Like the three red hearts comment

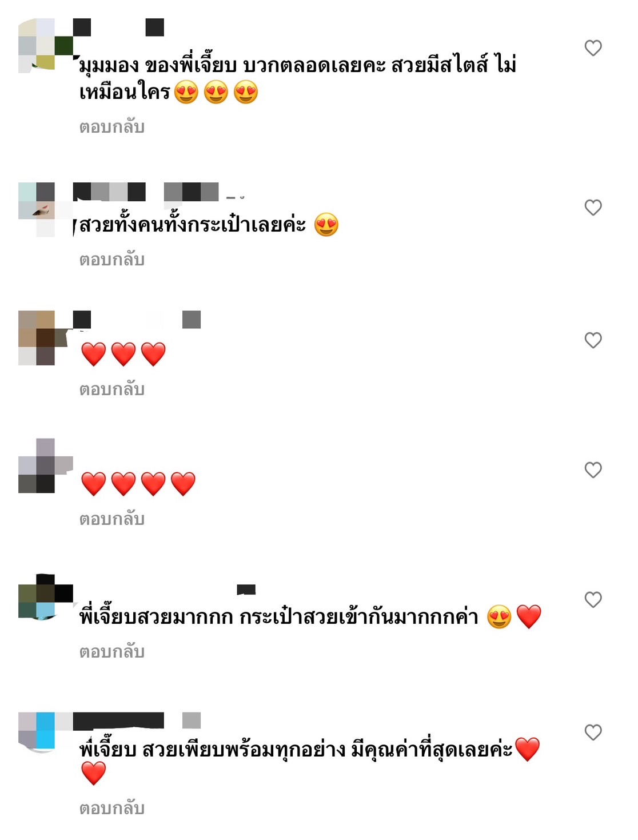[593, 340]
